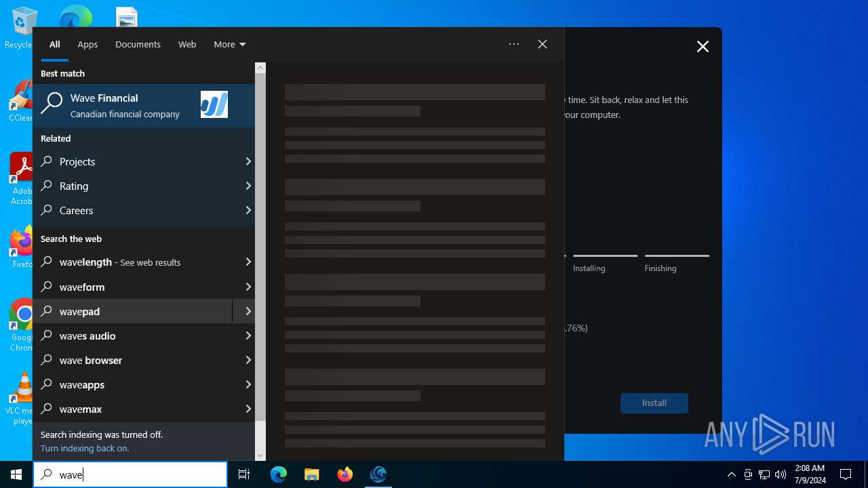Expand the waveform suggestion arrow
Image resolution: width=868 pixels, height=488 pixels.
(x=248, y=287)
